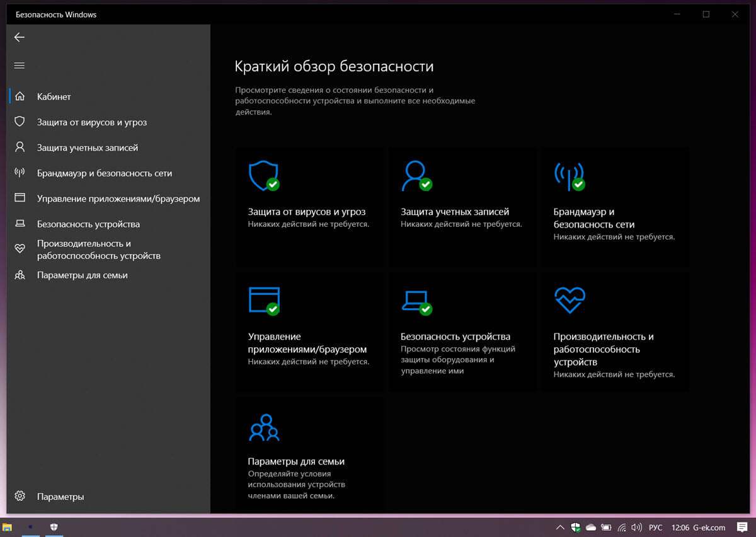Click the large antenna icon on the firewall tile

569,176
